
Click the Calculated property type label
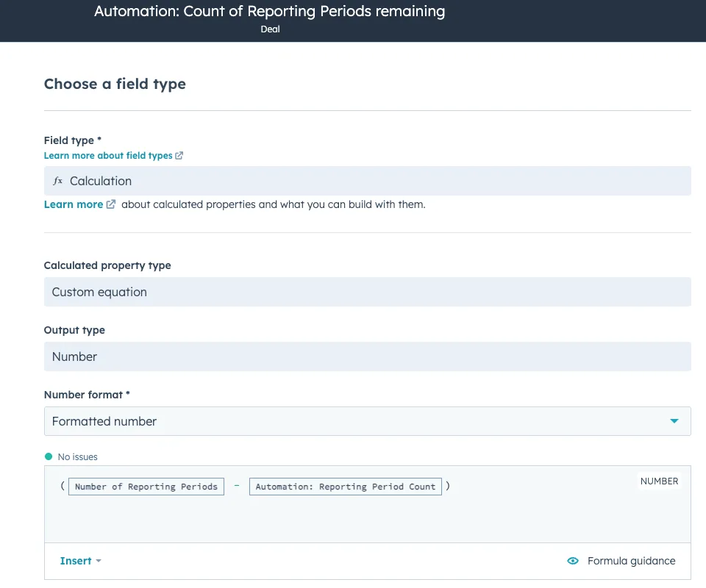[x=107, y=265]
